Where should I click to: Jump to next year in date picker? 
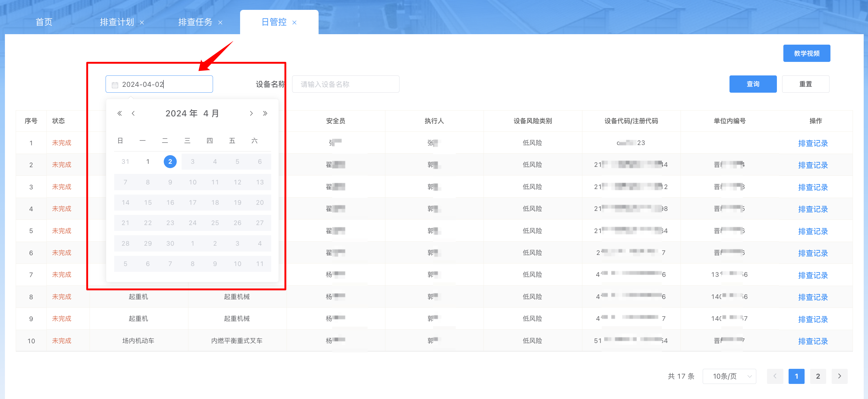[x=265, y=114]
